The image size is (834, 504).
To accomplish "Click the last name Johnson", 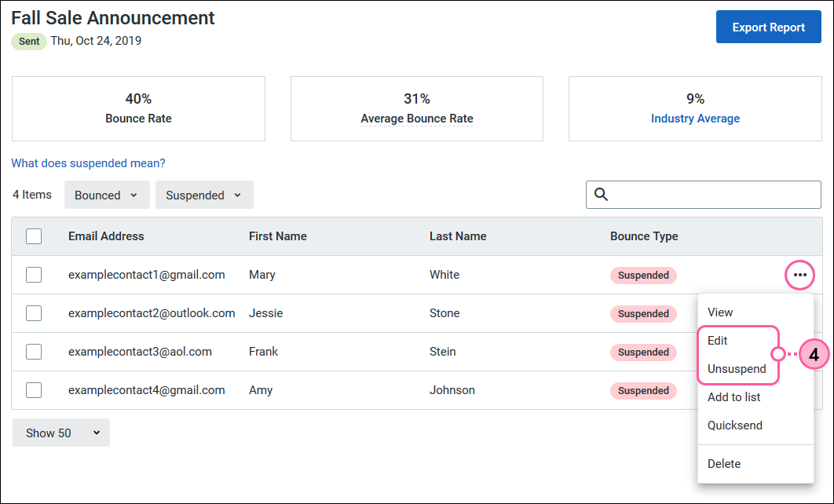I will (452, 390).
